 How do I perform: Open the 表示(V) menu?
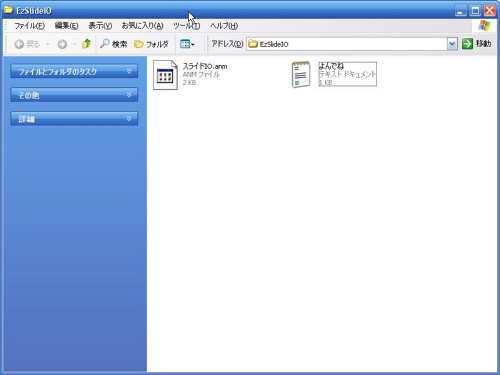(100, 26)
